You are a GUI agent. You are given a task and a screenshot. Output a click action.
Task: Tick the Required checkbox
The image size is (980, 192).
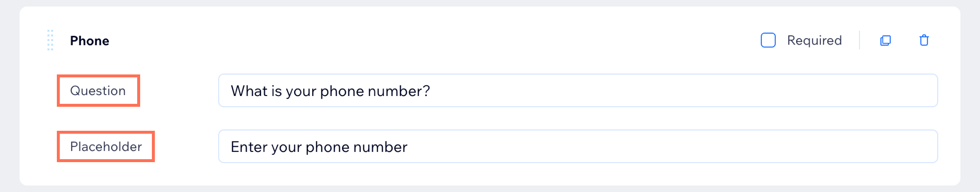click(x=768, y=40)
